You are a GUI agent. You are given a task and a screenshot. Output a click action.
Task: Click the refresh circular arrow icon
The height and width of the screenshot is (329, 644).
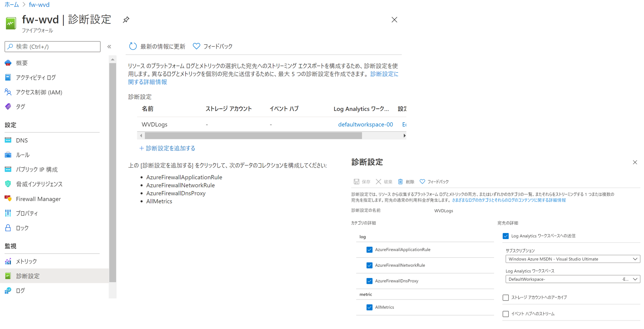pyautogui.click(x=133, y=46)
